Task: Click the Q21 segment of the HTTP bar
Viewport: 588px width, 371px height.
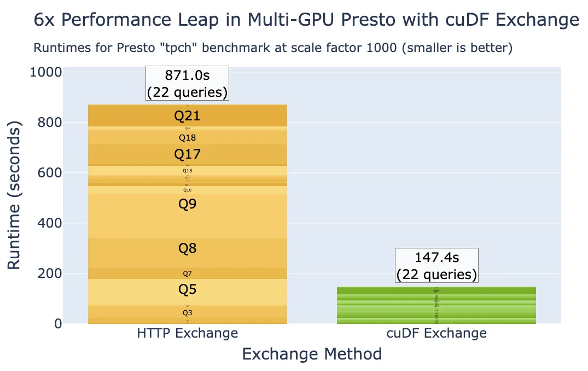Action: click(187, 115)
